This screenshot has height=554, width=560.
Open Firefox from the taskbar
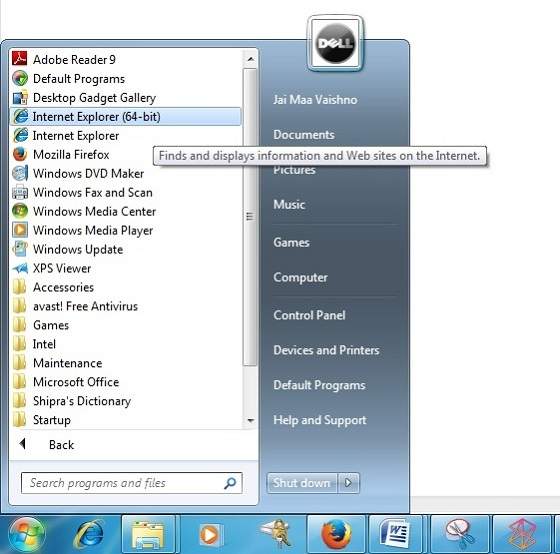(336, 535)
